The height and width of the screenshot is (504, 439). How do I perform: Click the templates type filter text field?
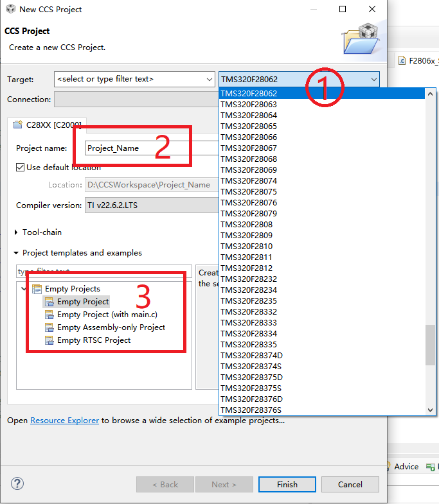[x=104, y=272]
